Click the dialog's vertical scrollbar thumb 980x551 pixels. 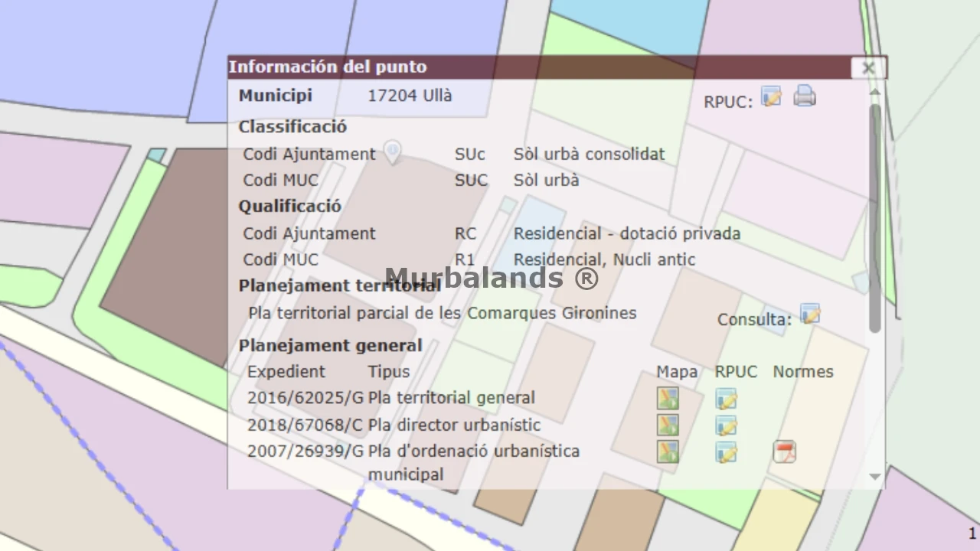pos(875,218)
